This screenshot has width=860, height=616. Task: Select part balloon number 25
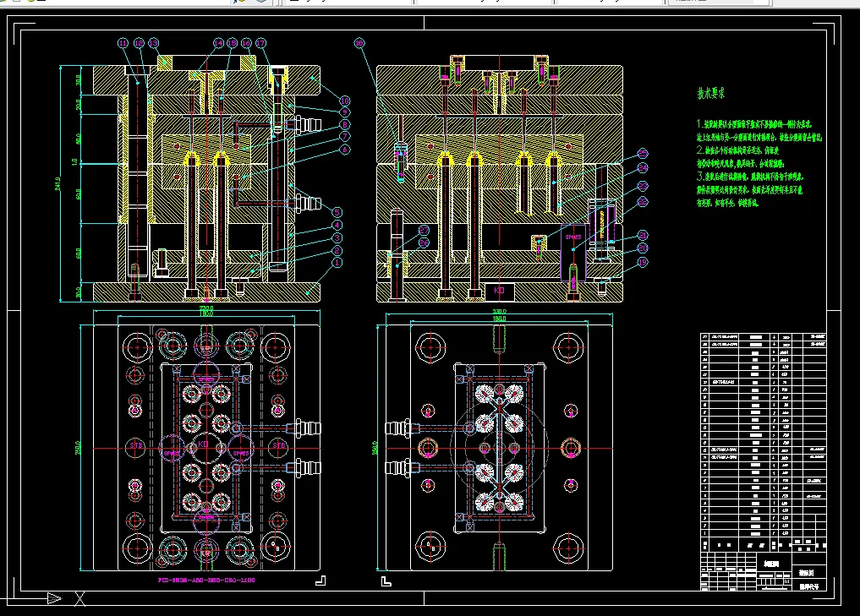pos(643,154)
